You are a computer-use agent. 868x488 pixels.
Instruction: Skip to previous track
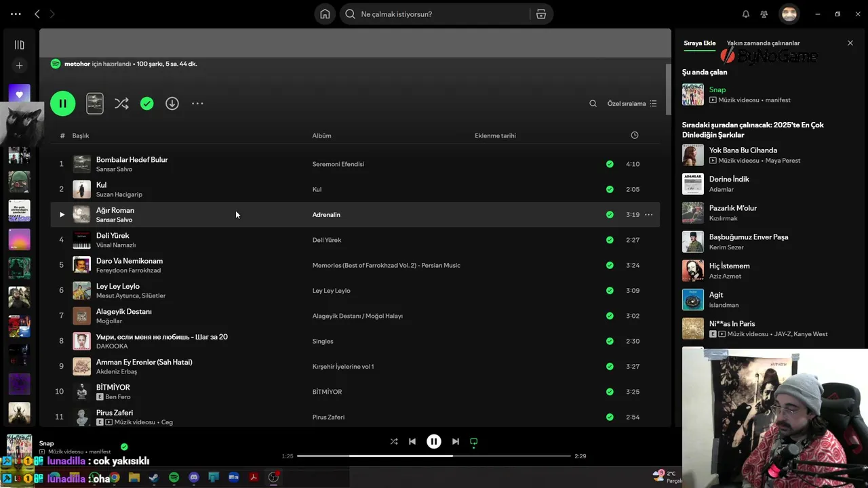click(x=412, y=441)
